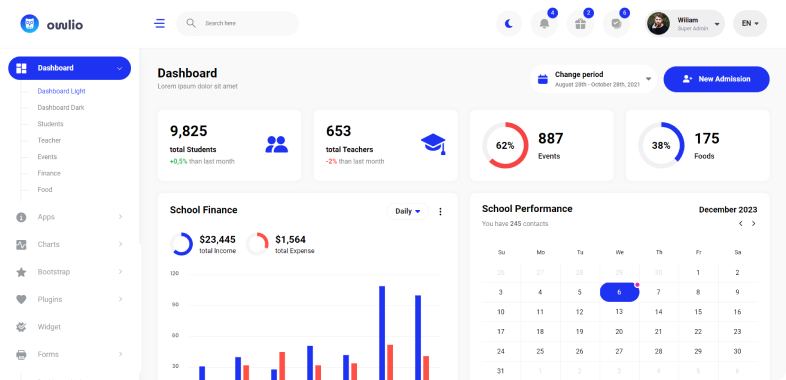
Task: Open School Finance three-dot options menu
Action: click(x=440, y=212)
